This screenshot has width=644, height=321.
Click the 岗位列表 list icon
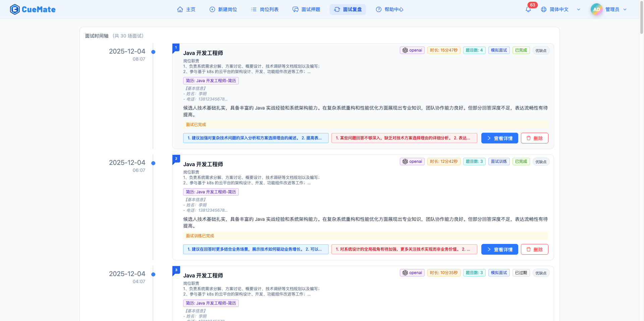254,9
